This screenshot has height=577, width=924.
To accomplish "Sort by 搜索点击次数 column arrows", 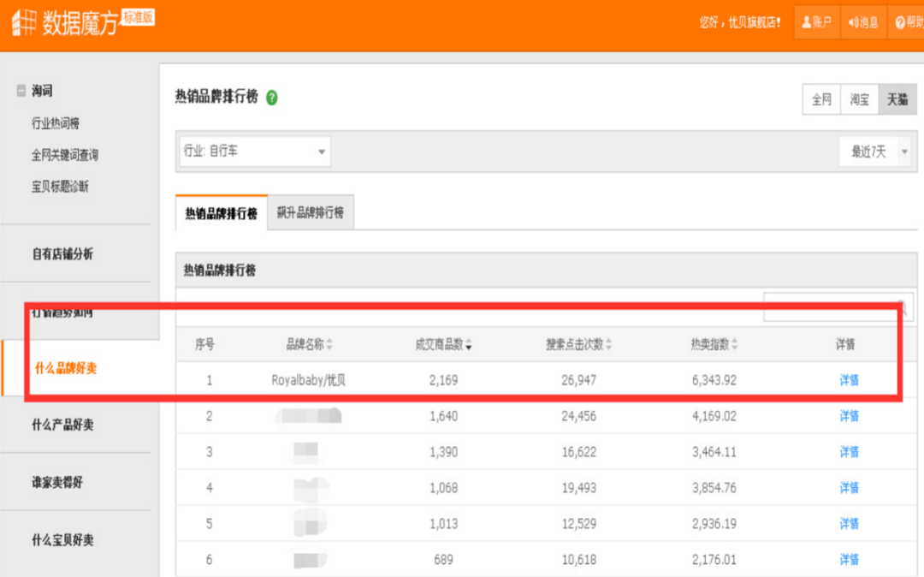I will click(x=609, y=344).
